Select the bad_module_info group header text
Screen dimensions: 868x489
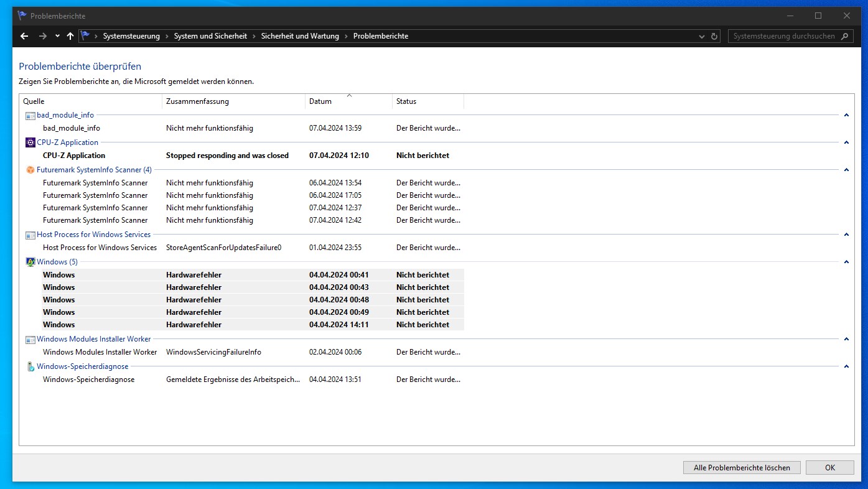pos(65,115)
